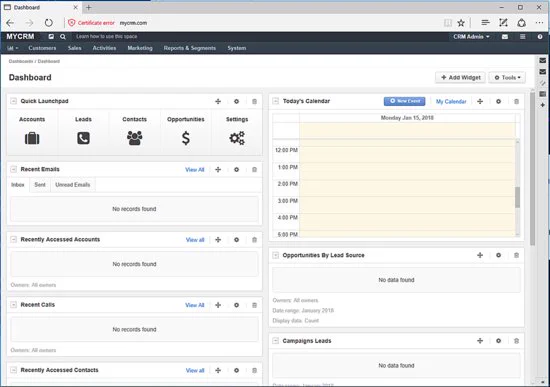The height and width of the screenshot is (387, 550).
Task: Delete Today's Calendar widget via trash icon
Action: click(516, 101)
